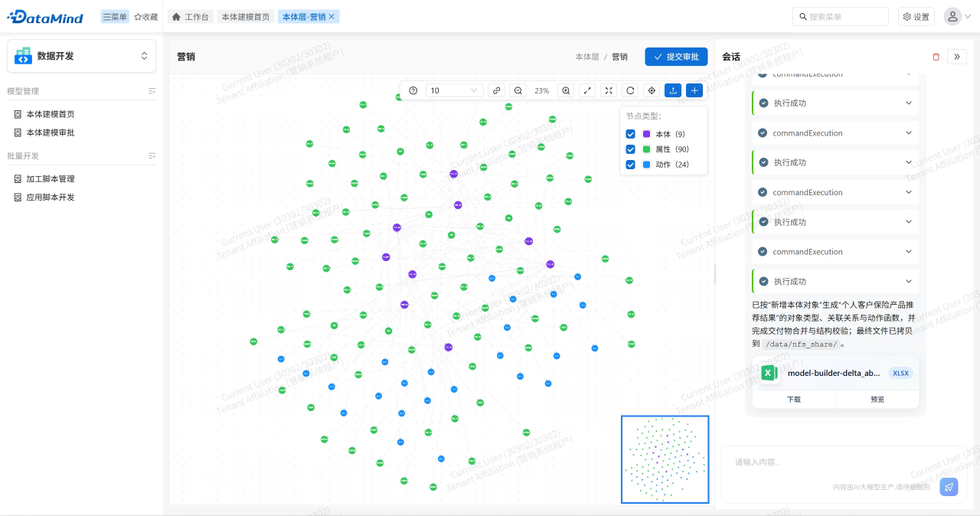
Task: Click the blue plus add icon
Action: [694, 90]
